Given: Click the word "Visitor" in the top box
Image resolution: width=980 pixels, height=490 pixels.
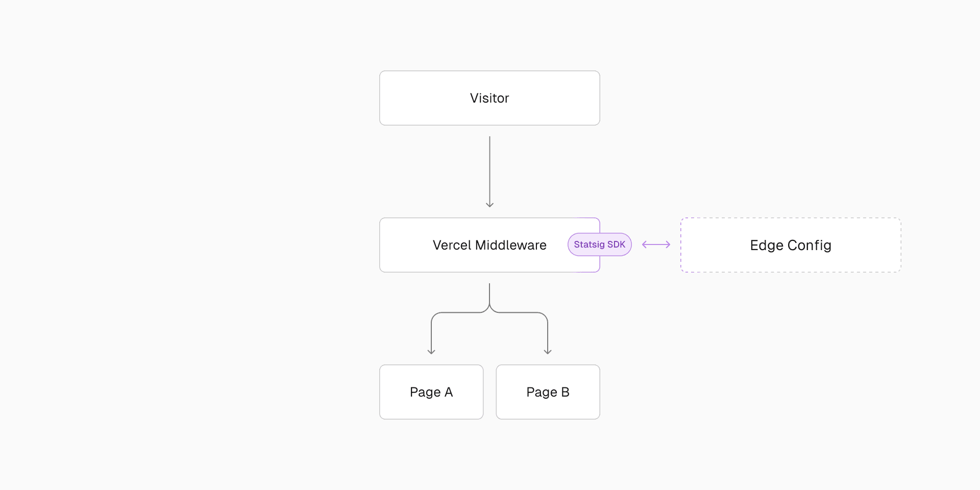Looking at the screenshot, I should (x=489, y=98).
